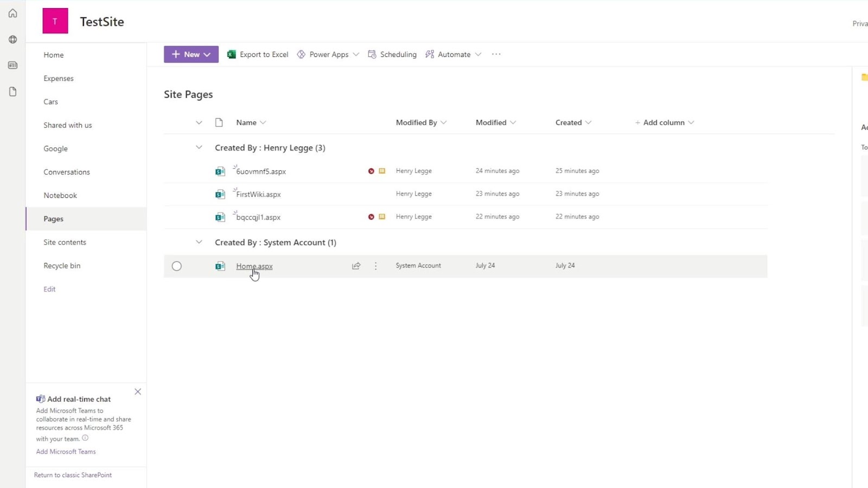Click Add Microsoft Teams link
The height and width of the screenshot is (488, 868).
[66, 451]
